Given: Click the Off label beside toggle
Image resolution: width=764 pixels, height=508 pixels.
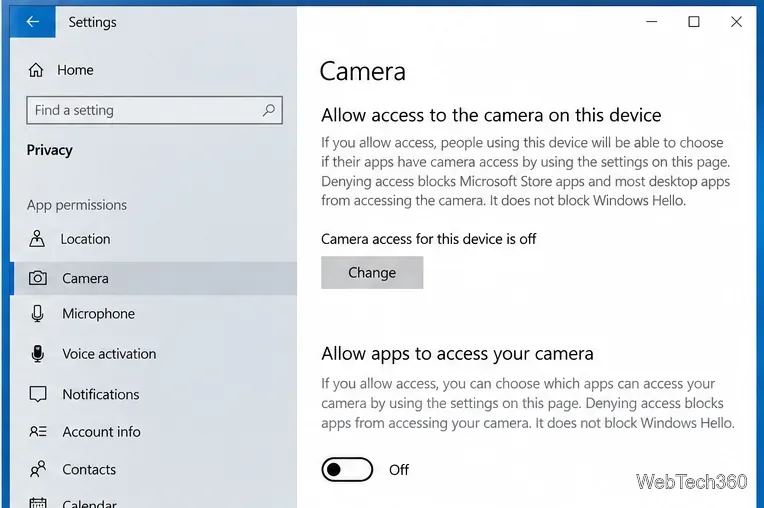Looking at the screenshot, I should click(399, 470).
